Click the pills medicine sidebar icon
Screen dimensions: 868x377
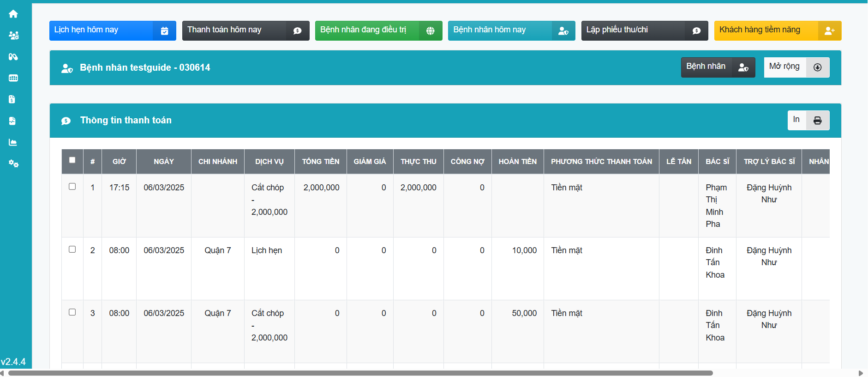tap(13, 57)
